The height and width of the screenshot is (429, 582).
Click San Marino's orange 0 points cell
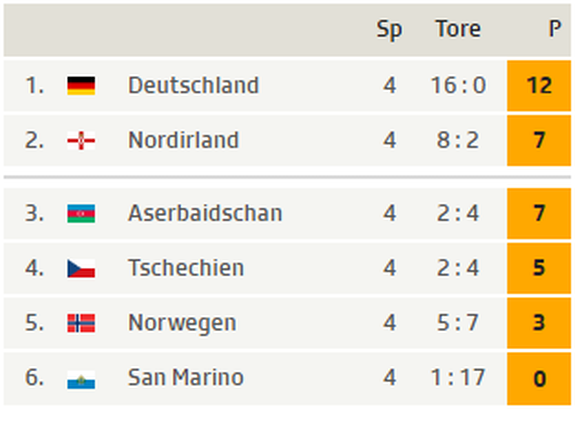click(x=539, y=379)
